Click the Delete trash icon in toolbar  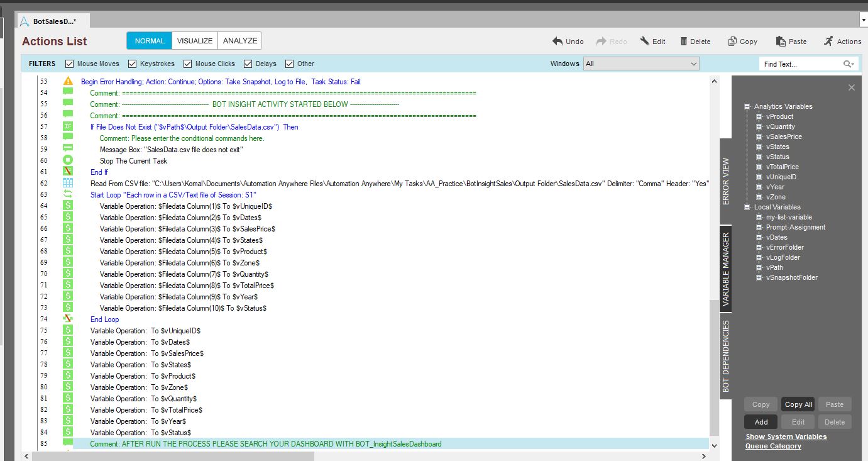684,42
